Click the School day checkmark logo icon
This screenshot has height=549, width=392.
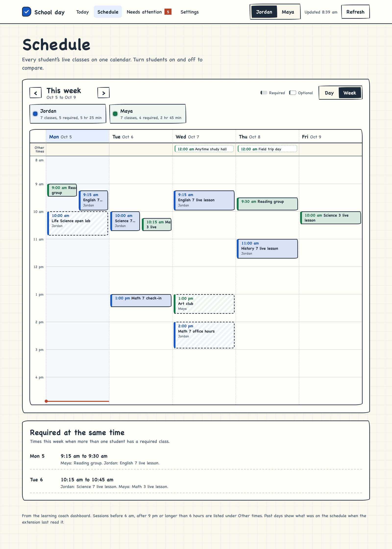pyautogui.click(x=26, y=12)
